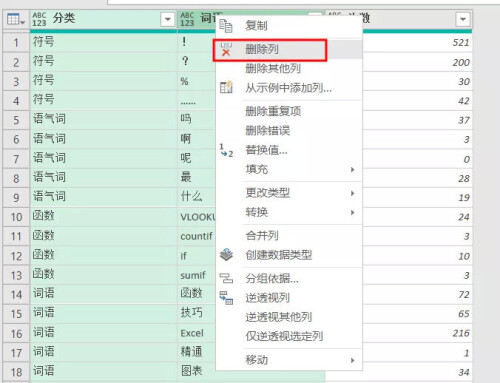Screen dimensions: 500x383
Task: Expand the 转换 submenu arrow
Action: click(352, 212)
